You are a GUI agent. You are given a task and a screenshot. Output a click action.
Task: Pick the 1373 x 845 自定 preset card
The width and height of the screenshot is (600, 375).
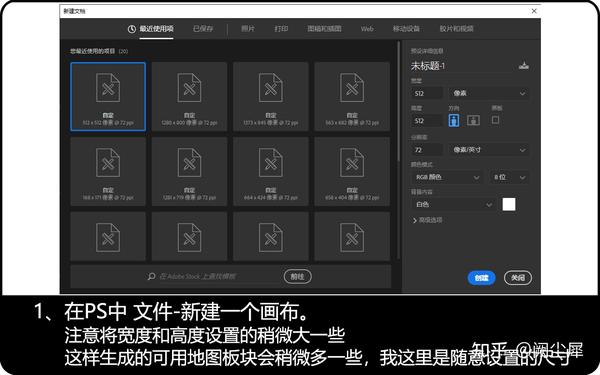click(271, 96)
